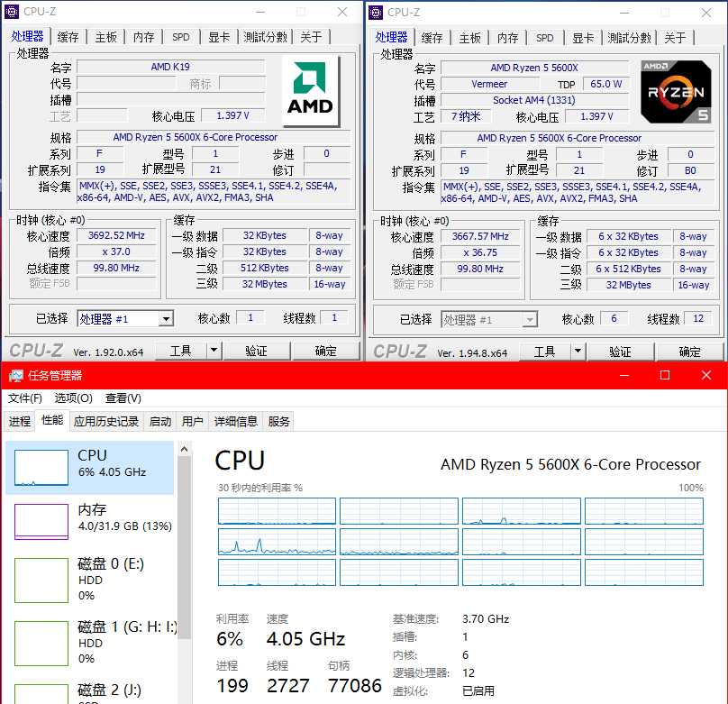Switch to 主板 tab in left CPU-Z

105,37
